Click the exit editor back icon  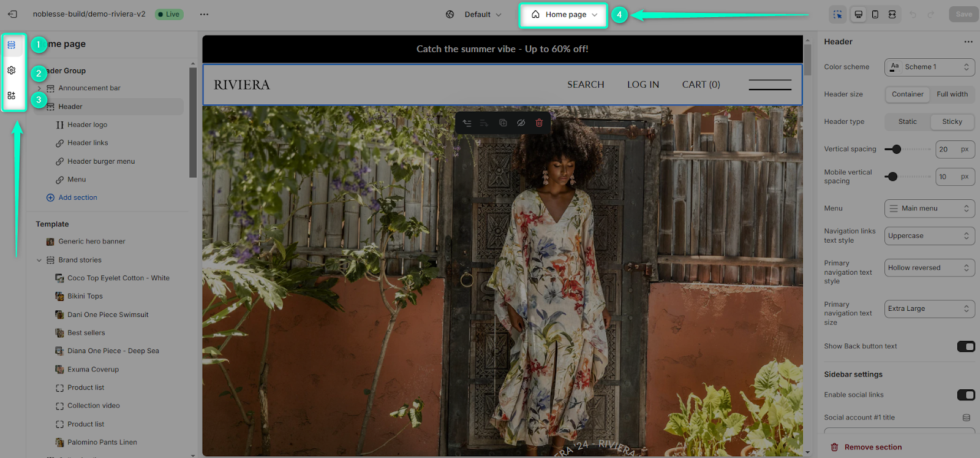tap(12, 14)
